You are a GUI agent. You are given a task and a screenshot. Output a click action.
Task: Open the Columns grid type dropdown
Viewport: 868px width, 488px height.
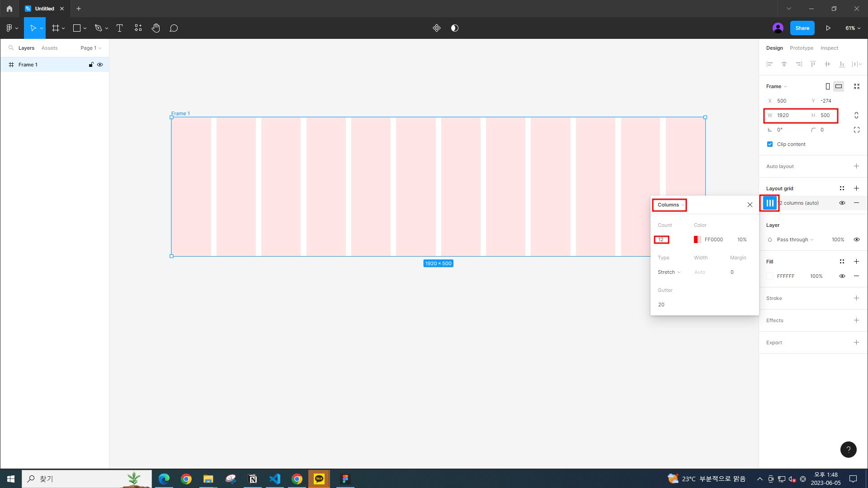(x=670, y=205)
